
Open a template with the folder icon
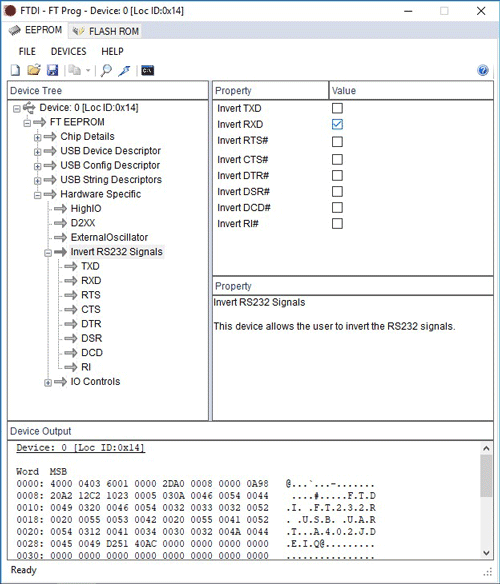pyautogui.click(x=34, y=70)
